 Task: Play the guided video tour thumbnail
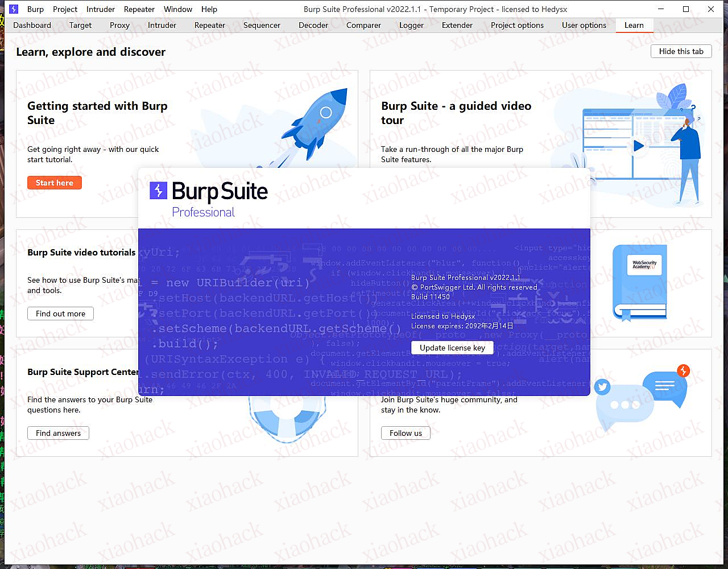click(x=638, y=146)
